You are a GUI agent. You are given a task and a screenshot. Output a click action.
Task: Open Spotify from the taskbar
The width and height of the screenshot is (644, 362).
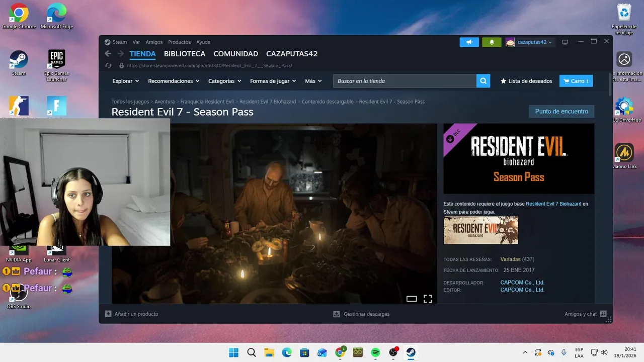(375, 352)
